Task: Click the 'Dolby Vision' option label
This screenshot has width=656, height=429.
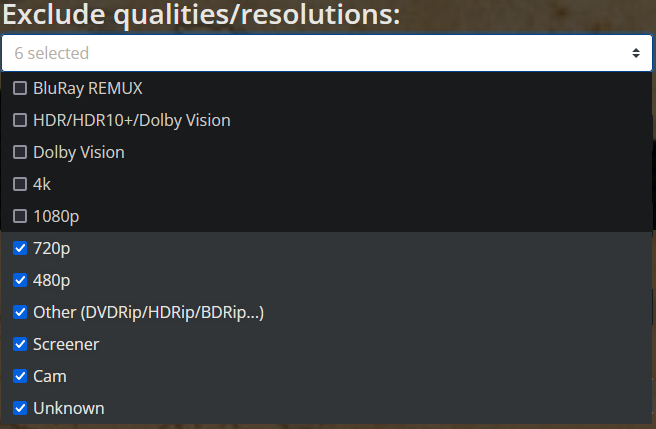Action: pos(79,153)
